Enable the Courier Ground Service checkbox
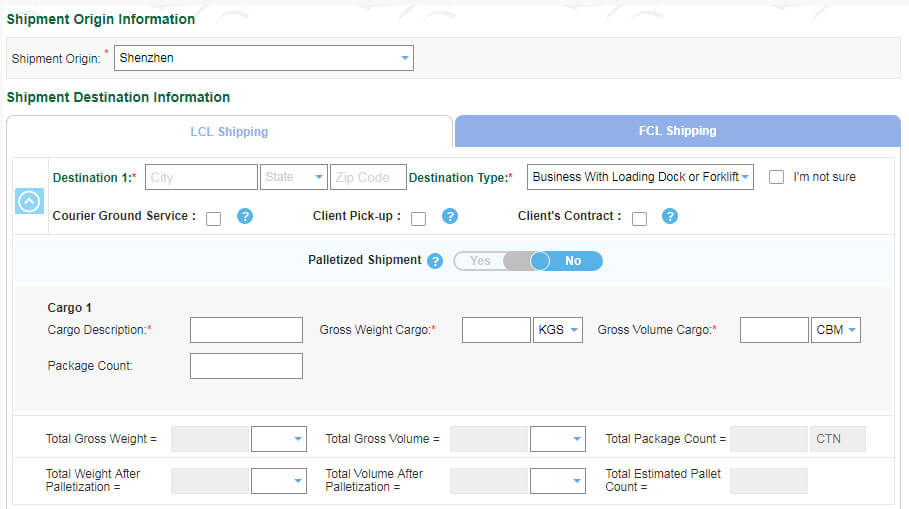 (x=214, y=219)
